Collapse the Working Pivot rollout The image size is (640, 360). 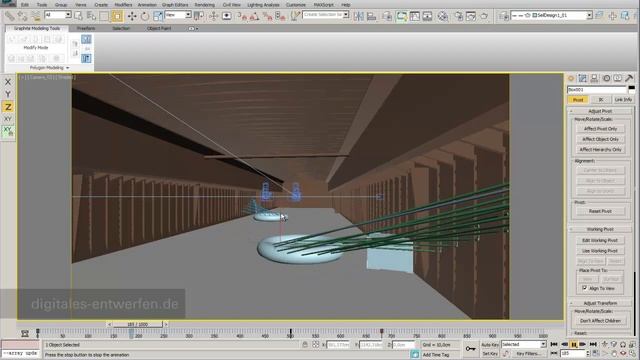[600, 229]
